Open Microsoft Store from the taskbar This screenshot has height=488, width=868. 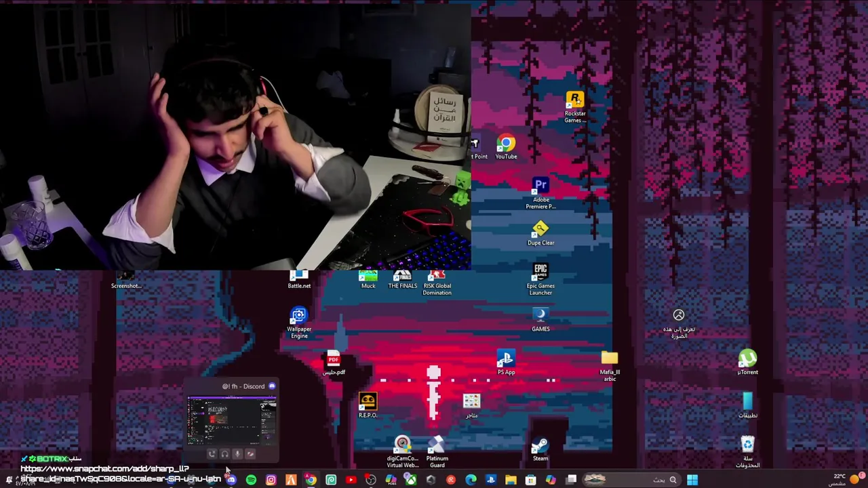(x=531, y=480)
